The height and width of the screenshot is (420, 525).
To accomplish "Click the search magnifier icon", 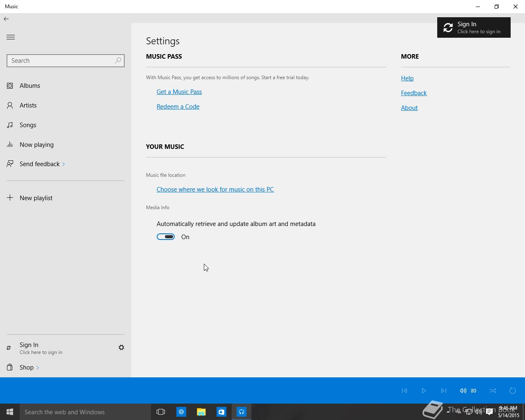I will [x=118, y=60].
